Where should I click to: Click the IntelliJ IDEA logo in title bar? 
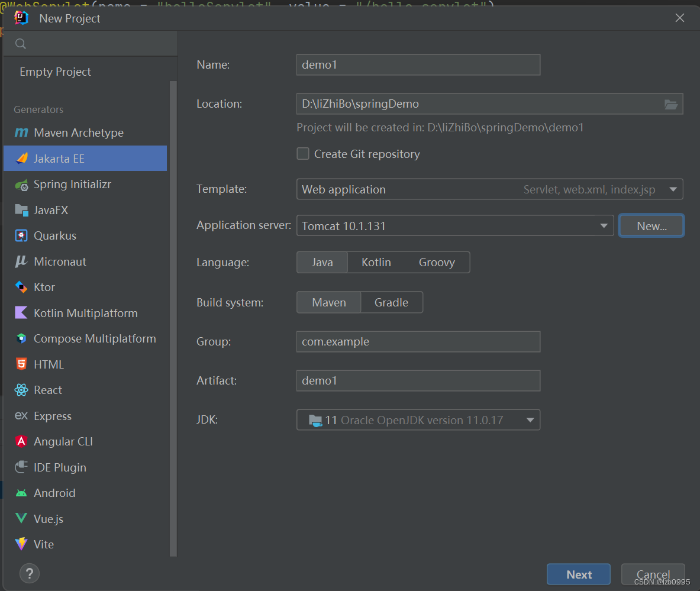click(x=21, y=18)
